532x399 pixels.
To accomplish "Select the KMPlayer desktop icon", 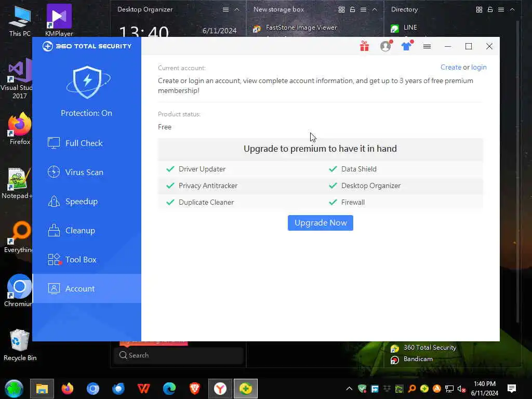I will (x=59, y=20).
